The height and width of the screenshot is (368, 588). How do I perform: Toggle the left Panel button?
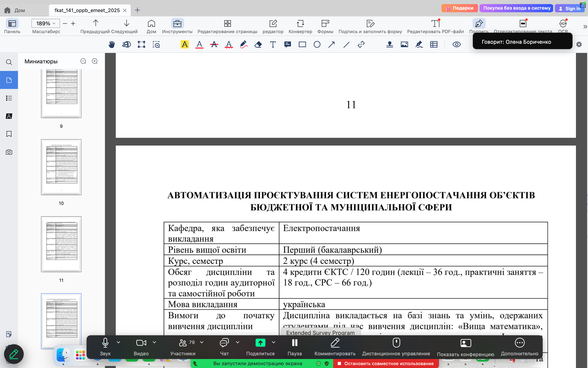pos(12,26)
